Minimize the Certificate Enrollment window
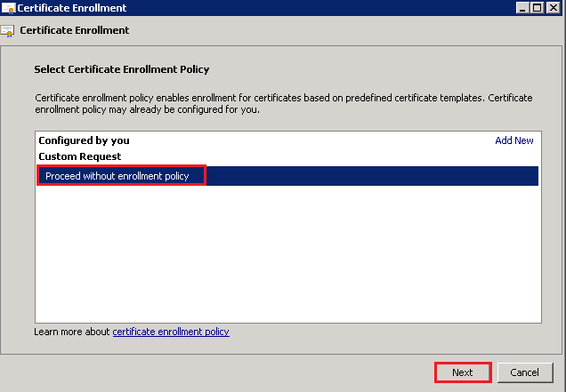Image resolution: width=566 pixels, height=392 pixels. (x=523, y=8)
